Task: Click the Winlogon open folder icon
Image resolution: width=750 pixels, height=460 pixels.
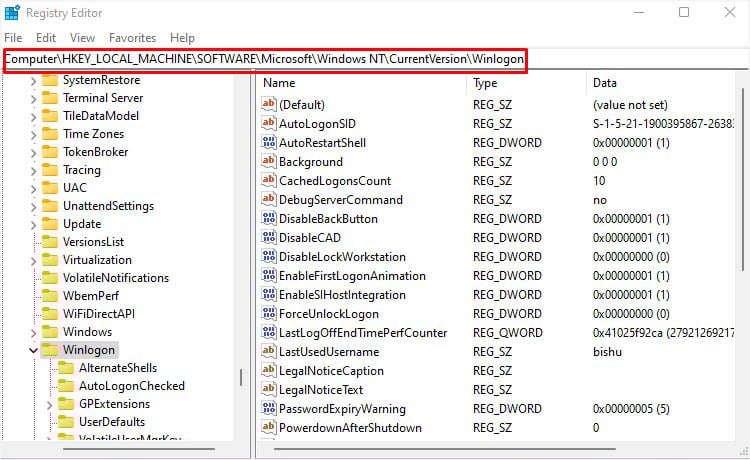Action: 50,350
